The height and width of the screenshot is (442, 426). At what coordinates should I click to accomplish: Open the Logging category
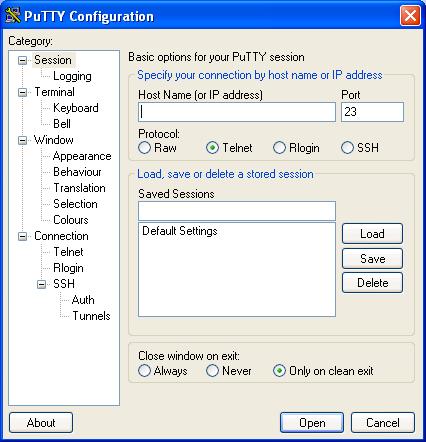pyautogui.click(x=72, y=76)
